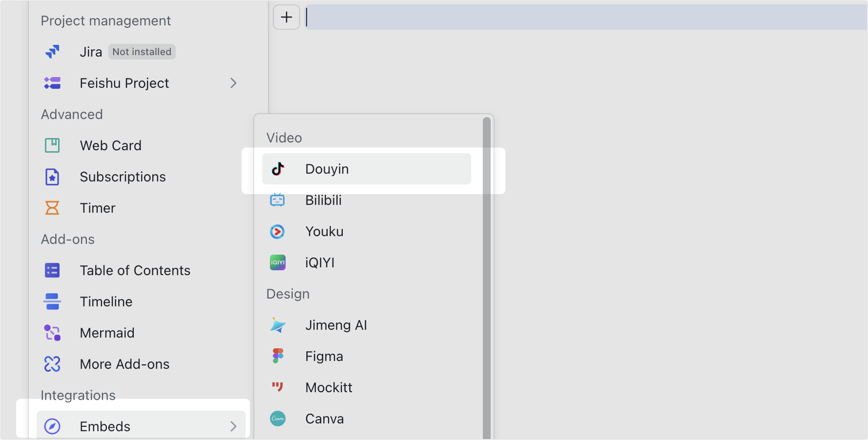Click the Jira label text
Screen dimensions: 868x440
point(91,52)
